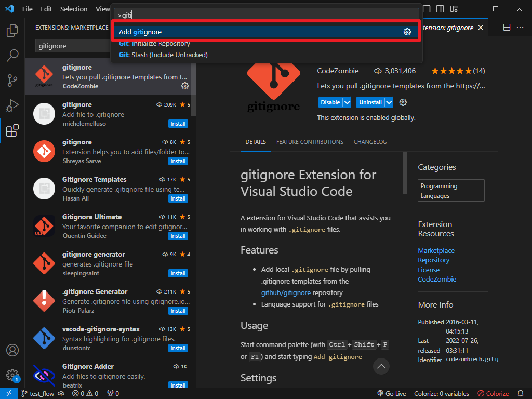532x399 pixels.
Task: Open manage gear of CodeZombie gitignore item
Action: pyautogui.click(x=185, y=86)
